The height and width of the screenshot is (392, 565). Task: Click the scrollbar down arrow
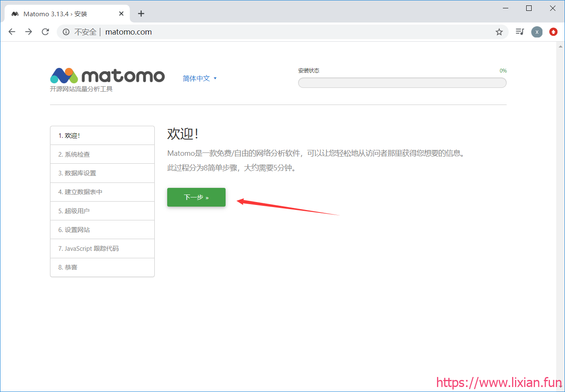560,387
